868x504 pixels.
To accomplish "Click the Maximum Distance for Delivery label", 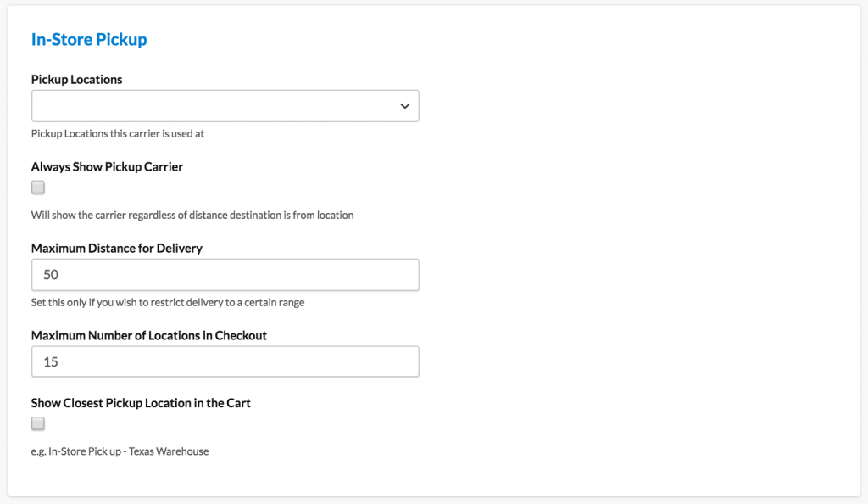I will coord(117,249).
